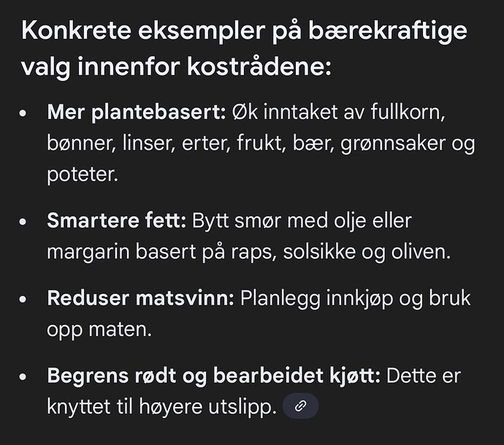Click the source link chip icon

click(x=300, y=406)
